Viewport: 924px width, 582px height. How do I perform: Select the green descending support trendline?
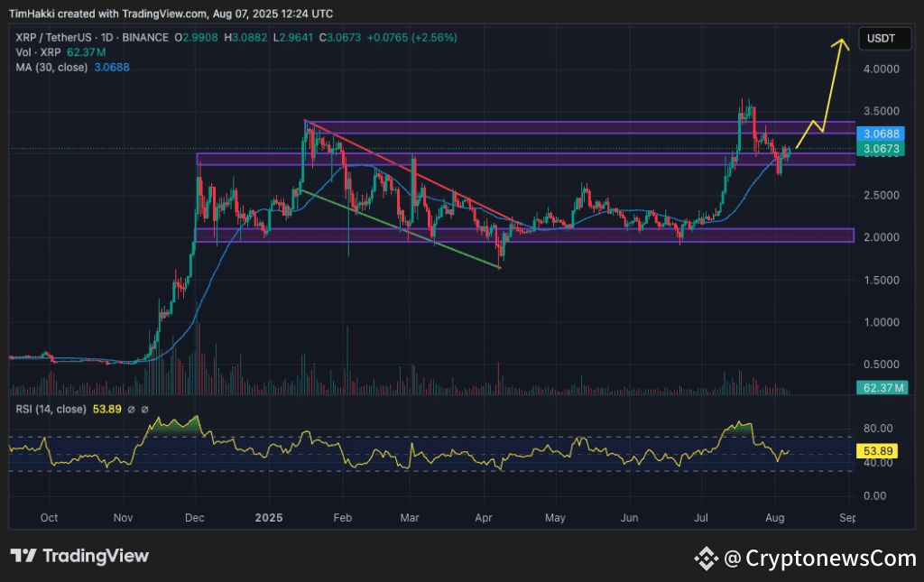pos(401,229)
